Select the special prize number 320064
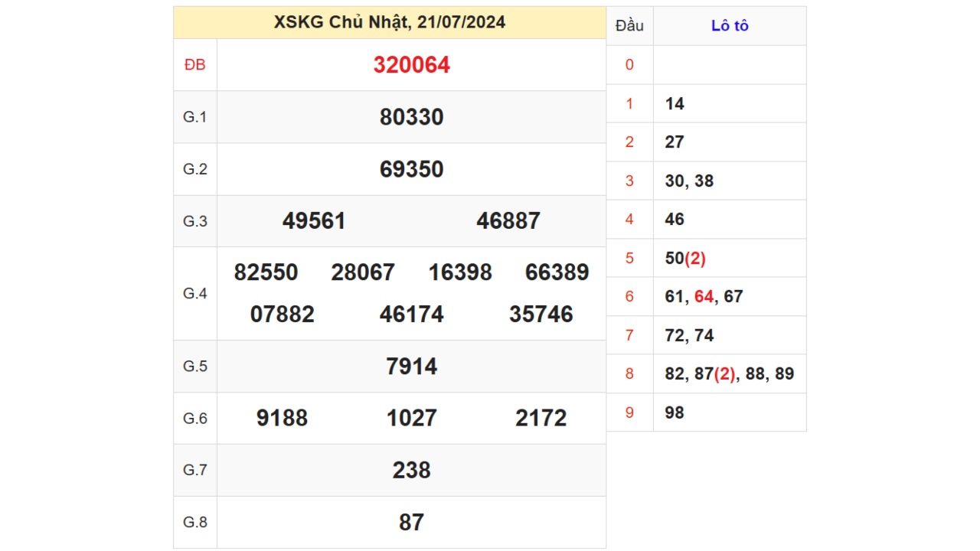The height and width of the screenshot is (551, 980). coord(412,65)
